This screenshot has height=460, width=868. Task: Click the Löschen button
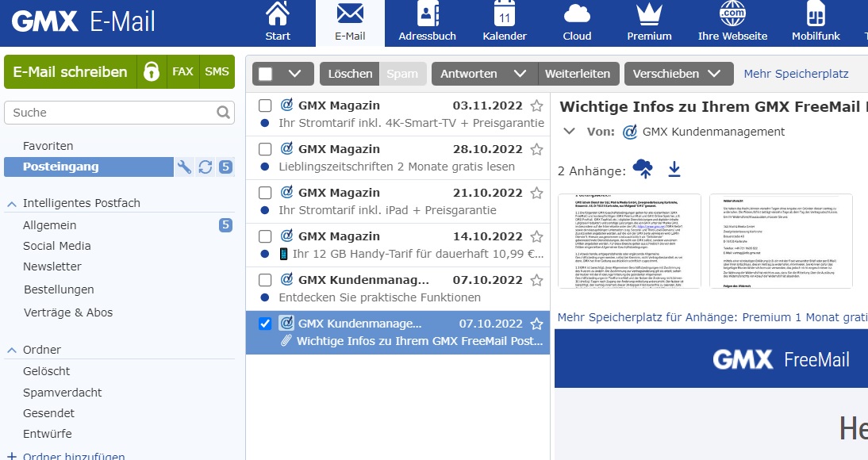click(x=350, y=74)
